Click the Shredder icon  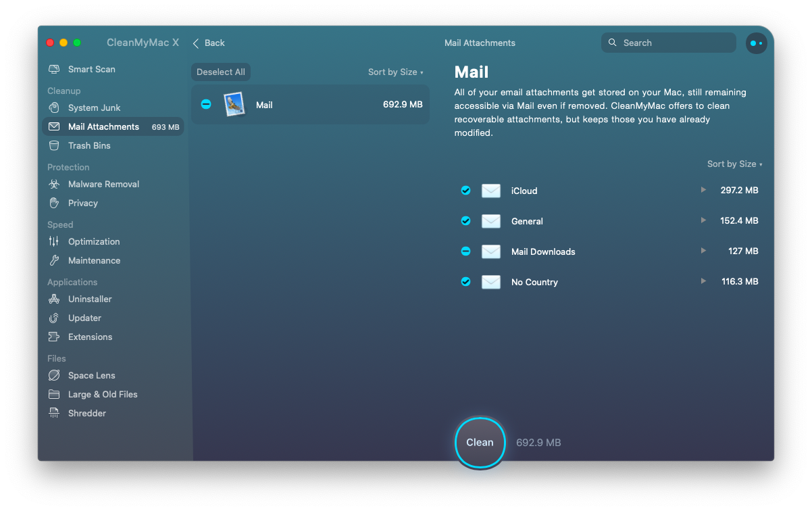(x=54, y=413)
